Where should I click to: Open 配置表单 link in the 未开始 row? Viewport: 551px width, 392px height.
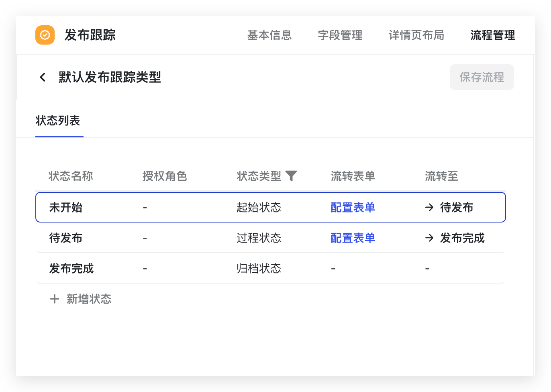(x=353, y=207)
